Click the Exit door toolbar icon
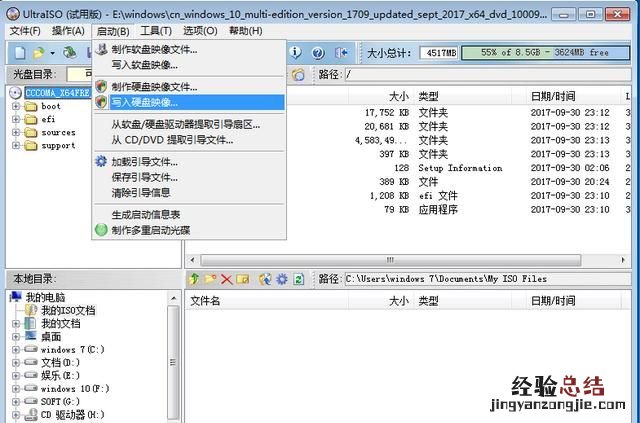 pos(341,53)
